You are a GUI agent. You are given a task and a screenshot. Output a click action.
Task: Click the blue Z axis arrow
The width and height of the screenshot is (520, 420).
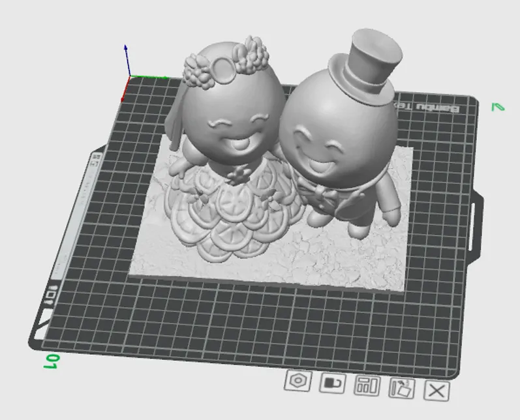(127, 61)
